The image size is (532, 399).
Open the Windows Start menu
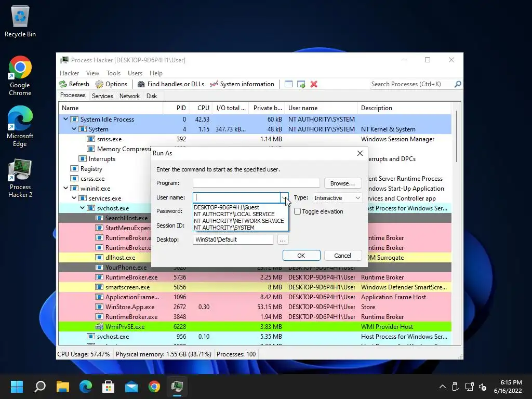pyautogui.click(x=17, y=387)
